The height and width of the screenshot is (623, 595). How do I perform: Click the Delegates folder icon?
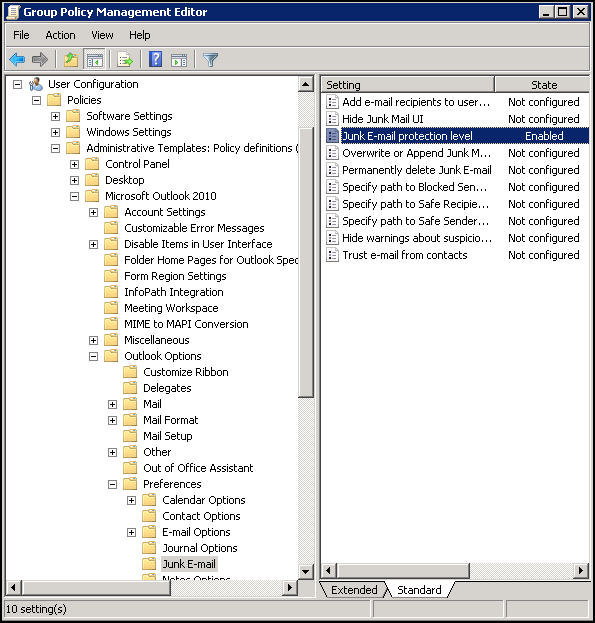tap(130, 388)
